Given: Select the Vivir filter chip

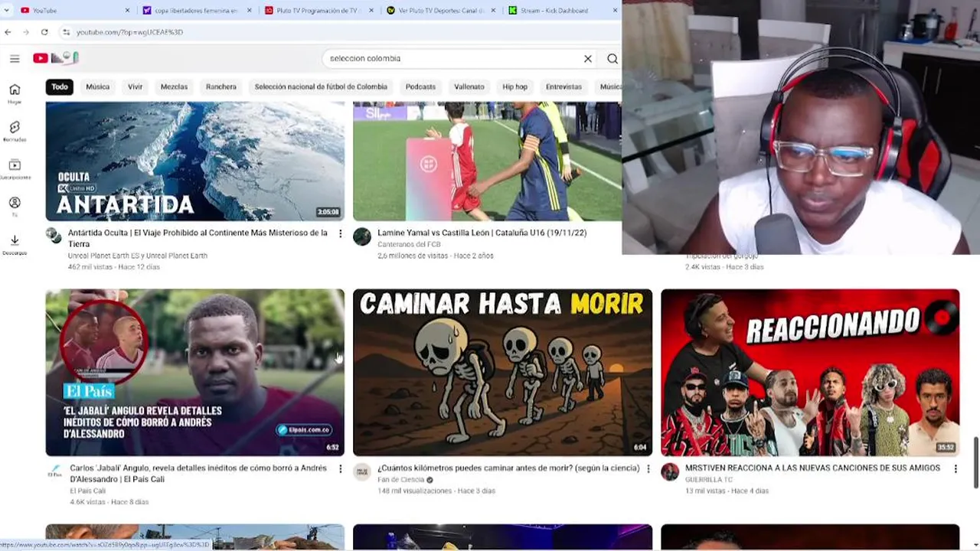Looking at the screenshot, I should point(136,86).
